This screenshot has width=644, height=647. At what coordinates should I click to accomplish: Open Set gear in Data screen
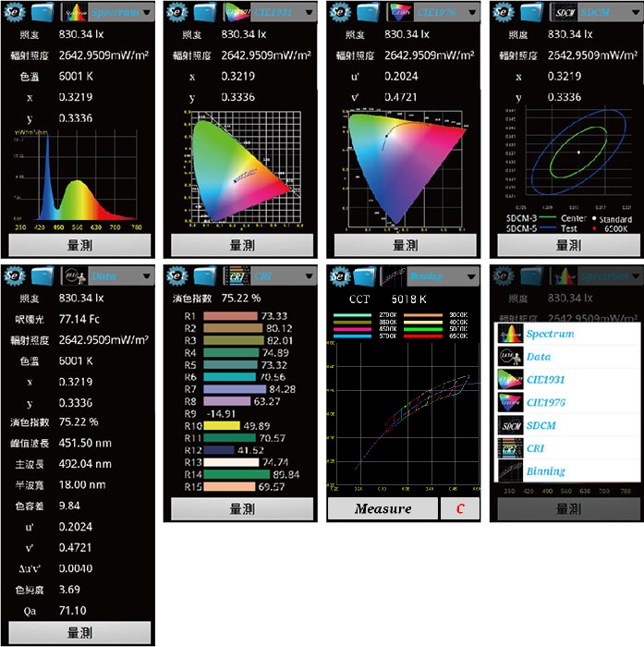tap(15, 275)
